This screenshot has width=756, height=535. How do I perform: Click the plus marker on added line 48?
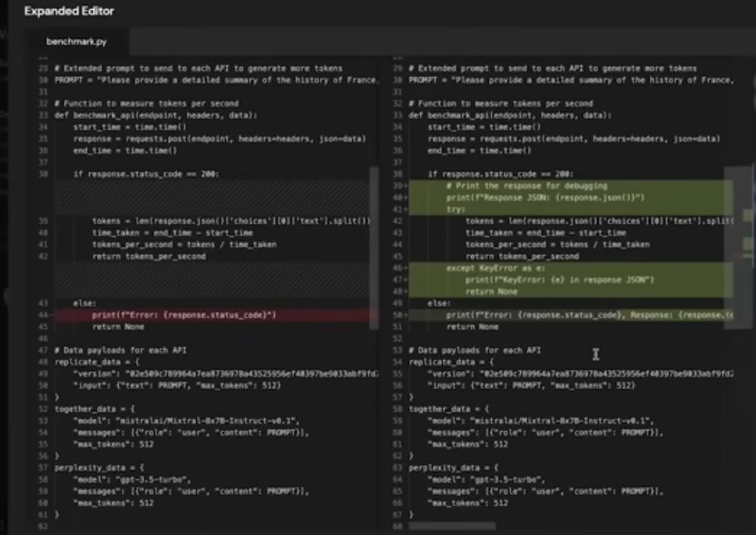[x=406, y=292]
